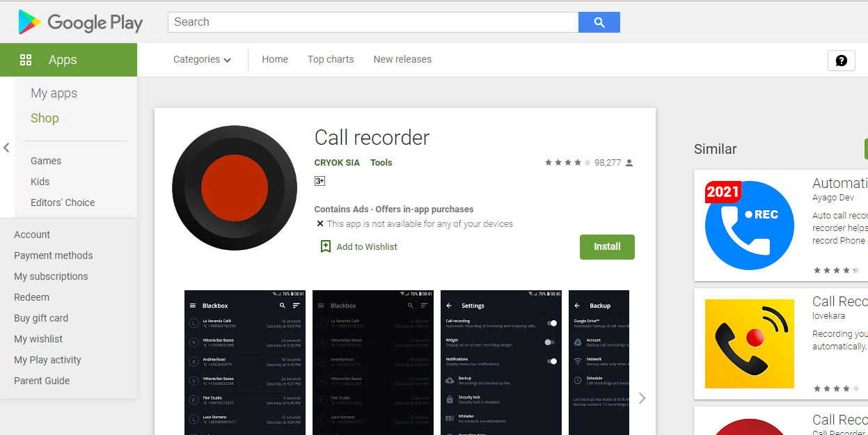Click Buy gift card
Viewport: 868px width, 435px height.
click(41, 318)
